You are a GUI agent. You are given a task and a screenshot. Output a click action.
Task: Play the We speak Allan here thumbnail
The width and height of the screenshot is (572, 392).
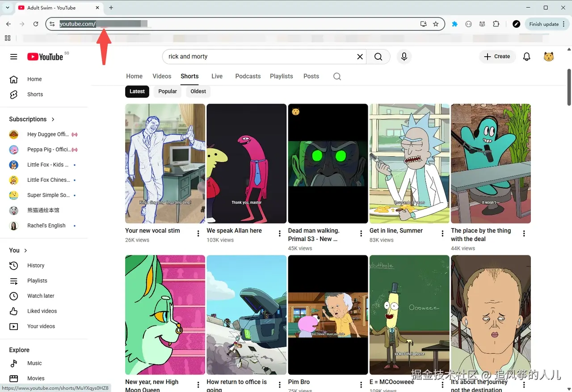(x=246, y=163)
